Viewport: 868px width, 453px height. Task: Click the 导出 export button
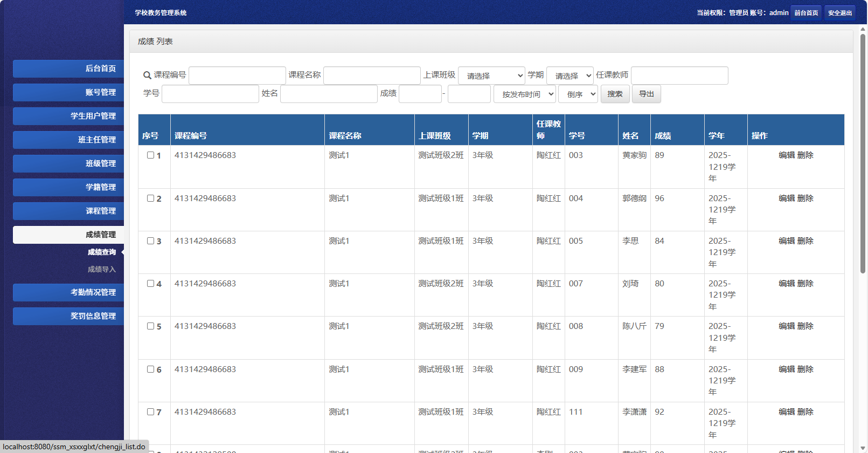(x=646, y=94)
